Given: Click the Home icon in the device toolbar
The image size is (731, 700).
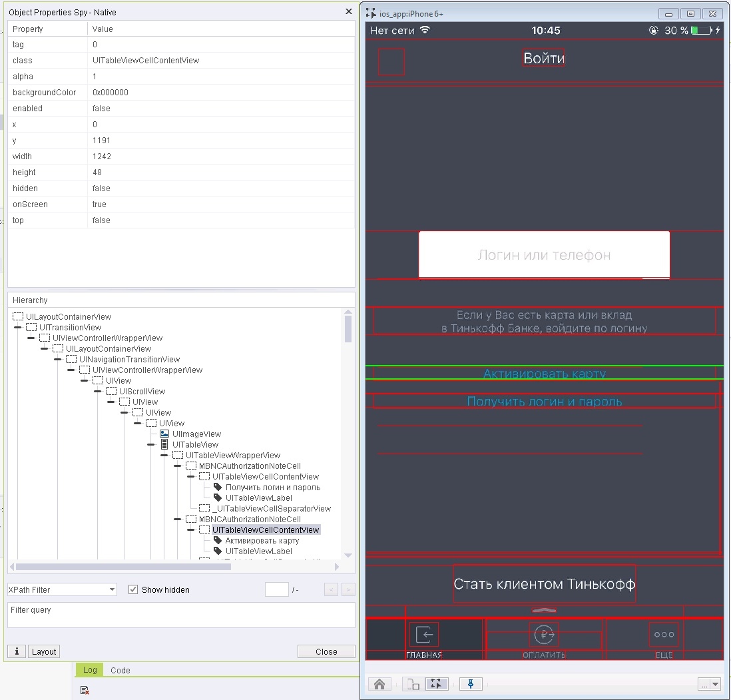Looking at the screenshot, I should pos(379,683).
